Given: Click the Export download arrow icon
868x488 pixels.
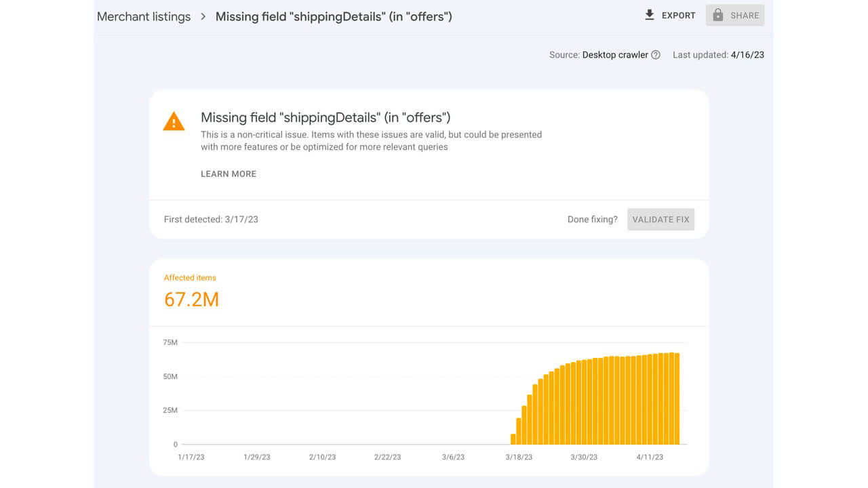Looking at the screenshot, I should tap(649, 15).
